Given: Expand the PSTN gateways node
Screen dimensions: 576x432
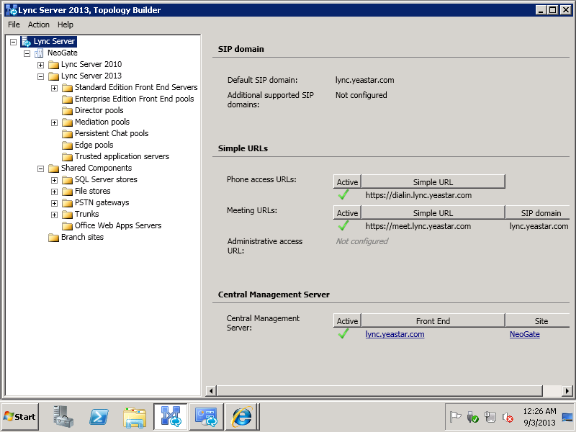Looking at the screenshot, I should point(54,203).
